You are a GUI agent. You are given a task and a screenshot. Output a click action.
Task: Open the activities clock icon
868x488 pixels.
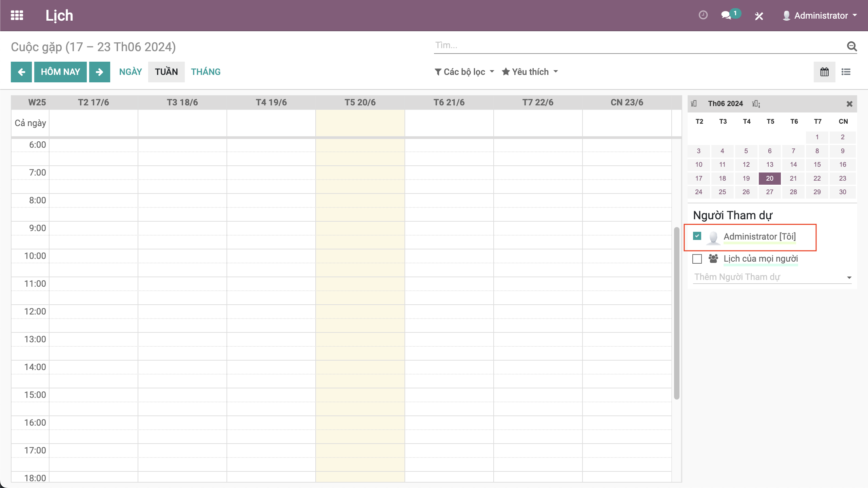pyautogui.click(x=703, y=15)
